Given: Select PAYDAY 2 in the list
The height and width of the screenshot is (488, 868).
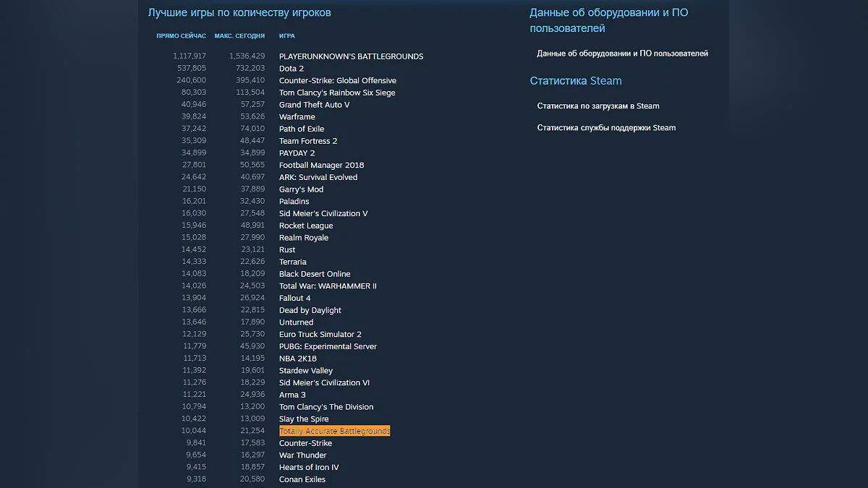Looking at the screenshot, I should tap(297, 153).
